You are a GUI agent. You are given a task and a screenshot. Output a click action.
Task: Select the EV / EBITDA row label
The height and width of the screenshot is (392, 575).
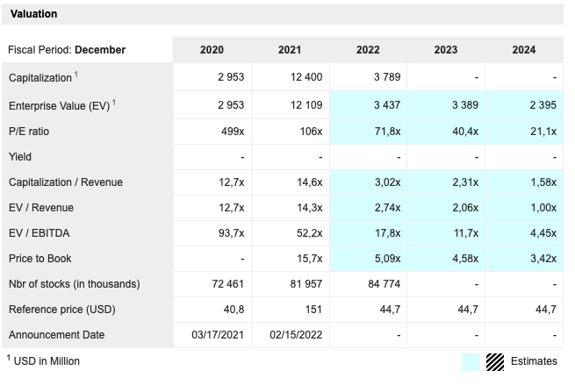click(42, 233)
